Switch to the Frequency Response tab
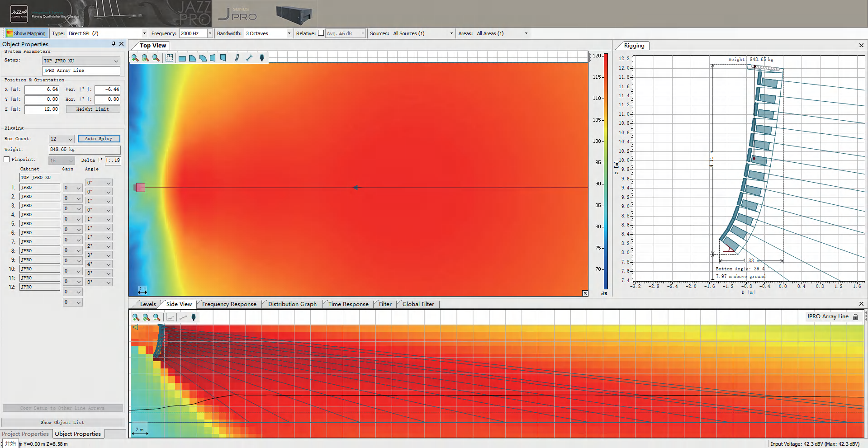The height and width of the screenshot is (448, 868). click(x=229, y=304)
